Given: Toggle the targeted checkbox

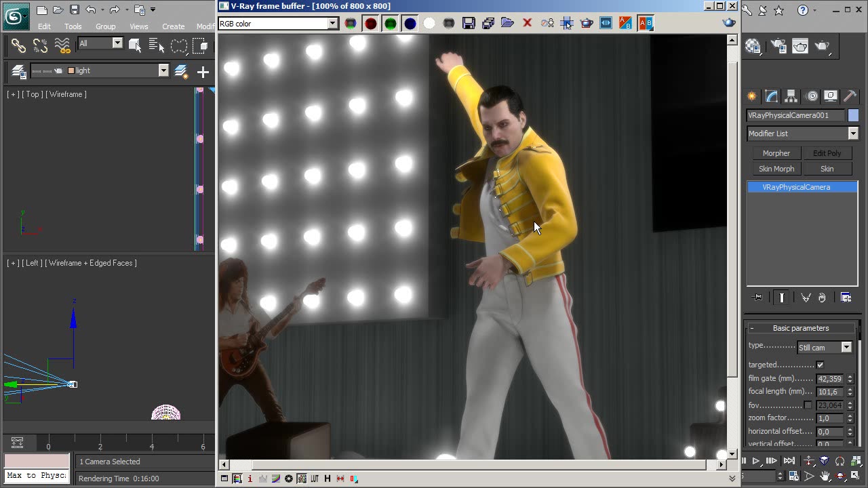Looking at the screenshot, I should [x=820, y=365].
